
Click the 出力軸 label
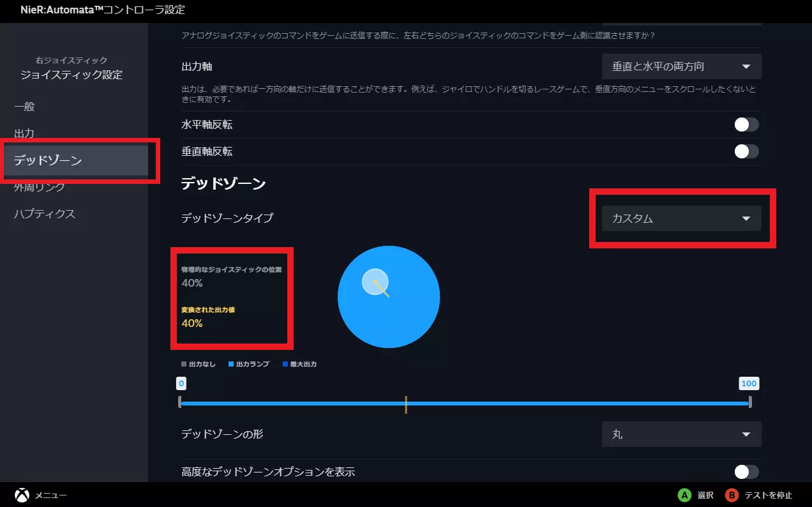point(197,66)
